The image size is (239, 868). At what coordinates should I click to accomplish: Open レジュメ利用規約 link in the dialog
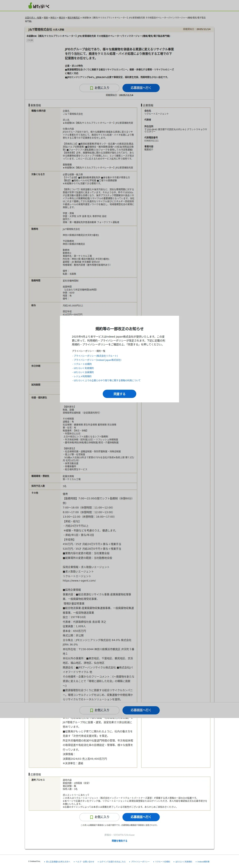[x=82, y=376]
